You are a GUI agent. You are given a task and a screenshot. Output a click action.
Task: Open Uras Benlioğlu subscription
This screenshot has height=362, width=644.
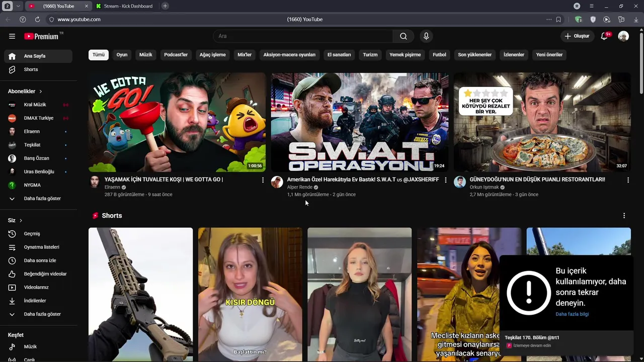pos(38,171)
